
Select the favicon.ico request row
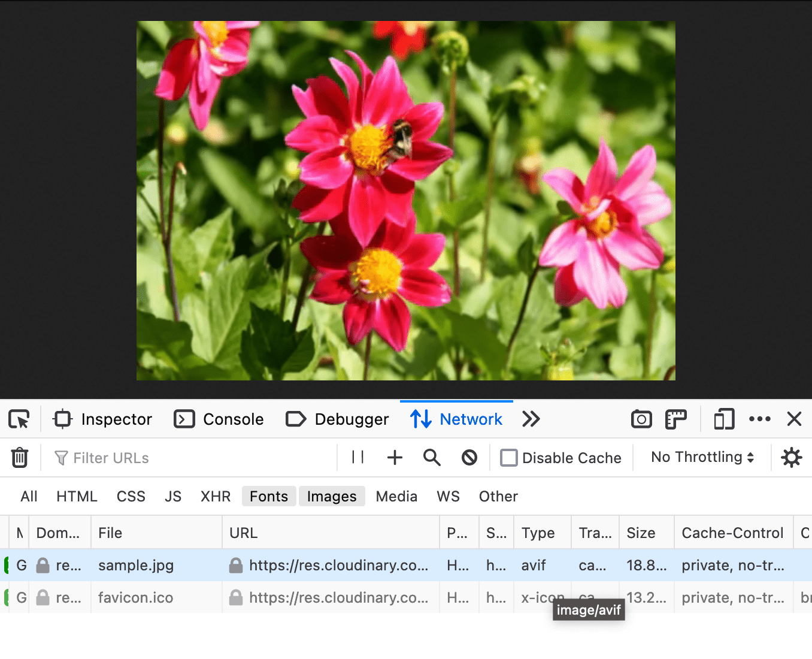(x=135, y=597)
